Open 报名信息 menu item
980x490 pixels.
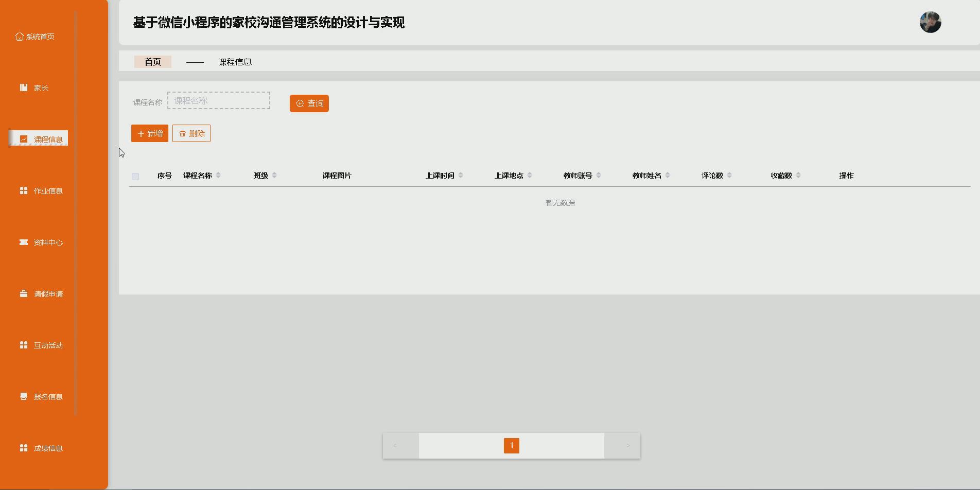(x=41, y=397)
